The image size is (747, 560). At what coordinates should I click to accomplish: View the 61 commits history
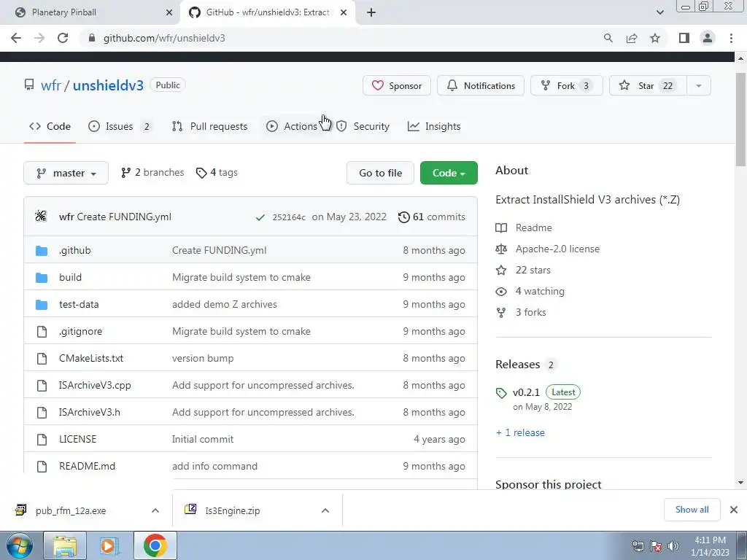[432, 217]
